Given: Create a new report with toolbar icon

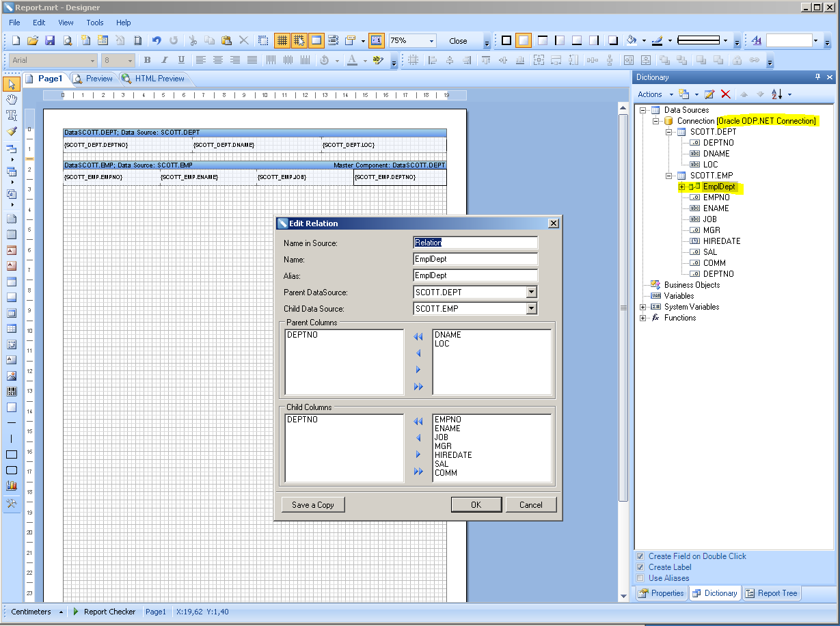Looking at the screenshot, I should point(16,41).
